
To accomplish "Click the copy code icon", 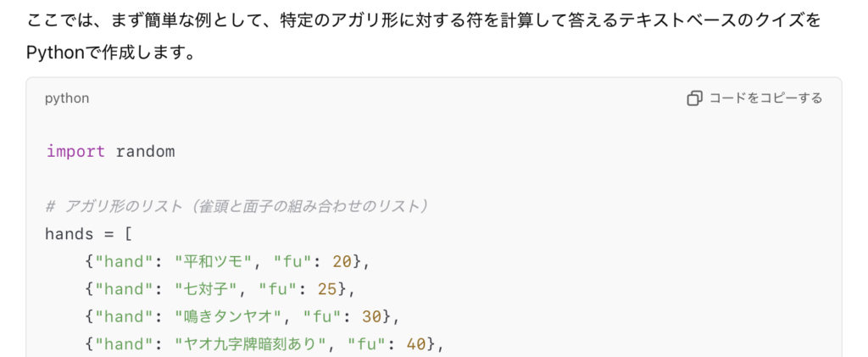I will [695, 98].
